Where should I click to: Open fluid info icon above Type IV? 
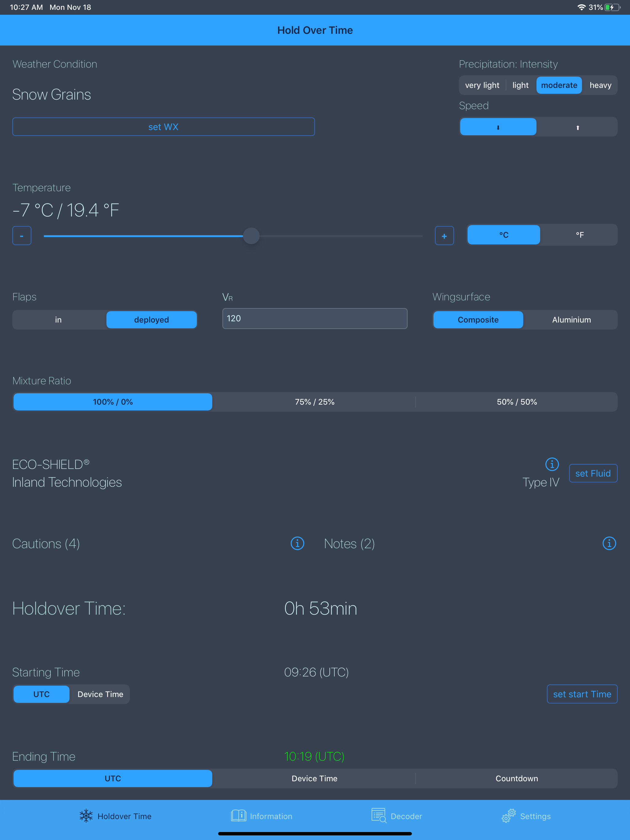point(552,464)
